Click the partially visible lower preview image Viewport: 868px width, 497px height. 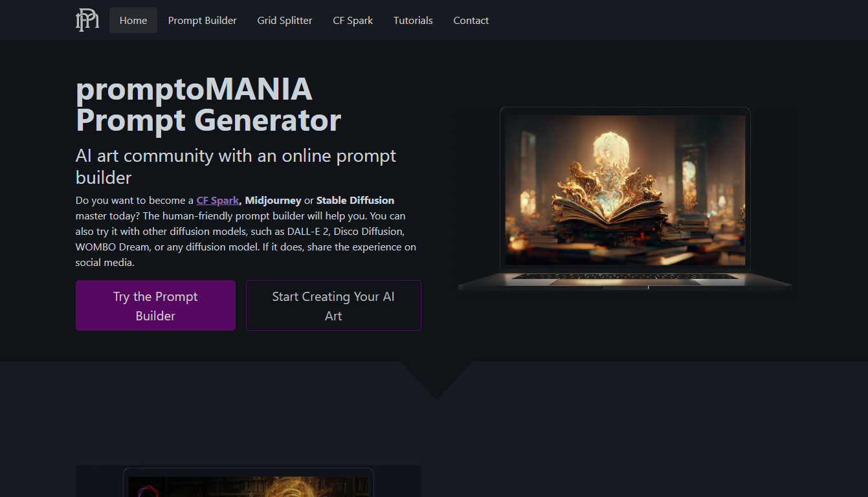(x=249, y=481)
